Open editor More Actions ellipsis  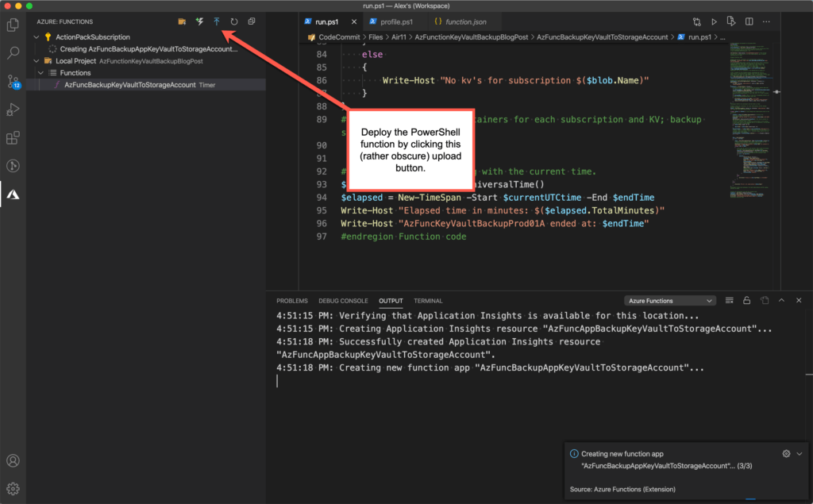766,21
